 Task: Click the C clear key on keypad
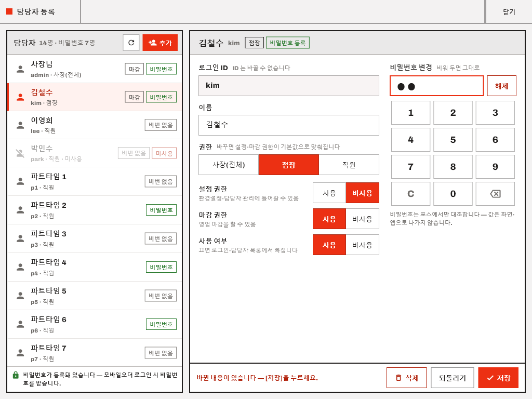(x=410, y=194)
